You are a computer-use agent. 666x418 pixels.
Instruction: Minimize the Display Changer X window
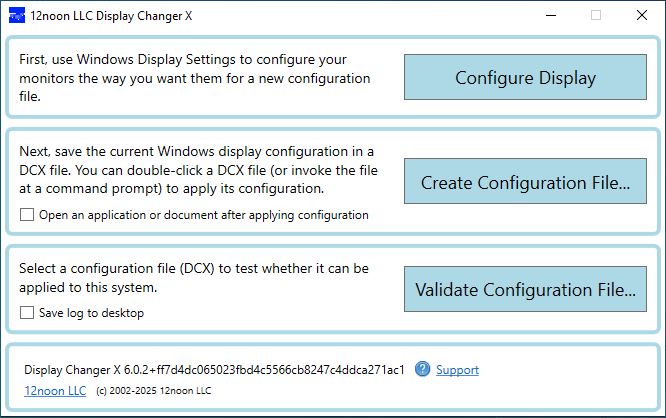(551, 16)
